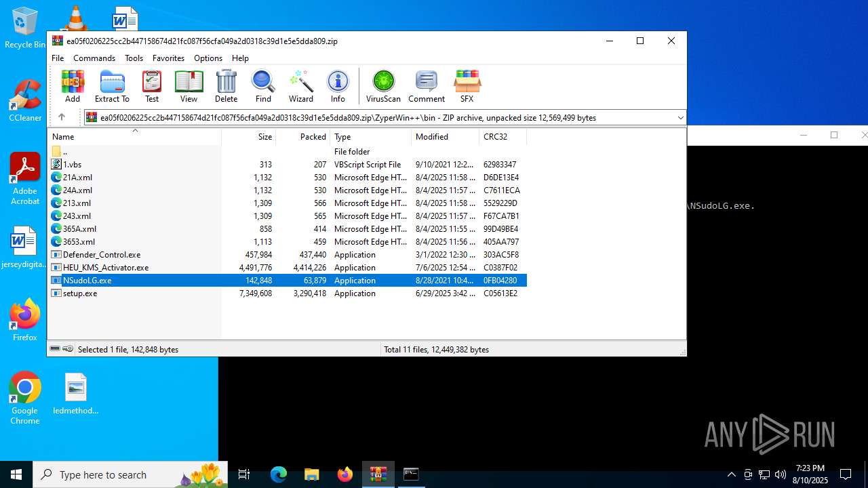Open Adobe Acrobat desktop shortcut
The height and width of the screenshot is (488, 868).
click(25, 179)
